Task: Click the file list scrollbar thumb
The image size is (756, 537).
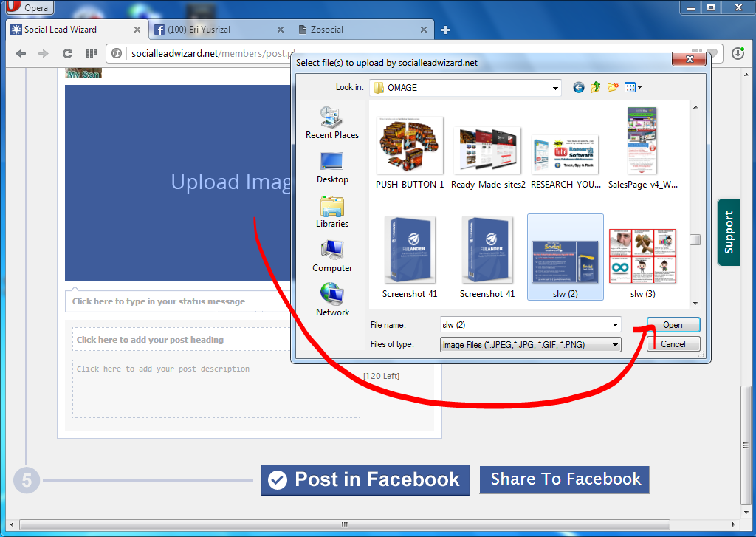Action: 695,240
